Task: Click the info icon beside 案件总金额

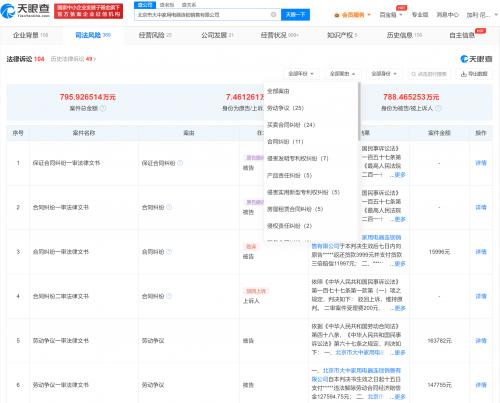Action: point(103,108)
